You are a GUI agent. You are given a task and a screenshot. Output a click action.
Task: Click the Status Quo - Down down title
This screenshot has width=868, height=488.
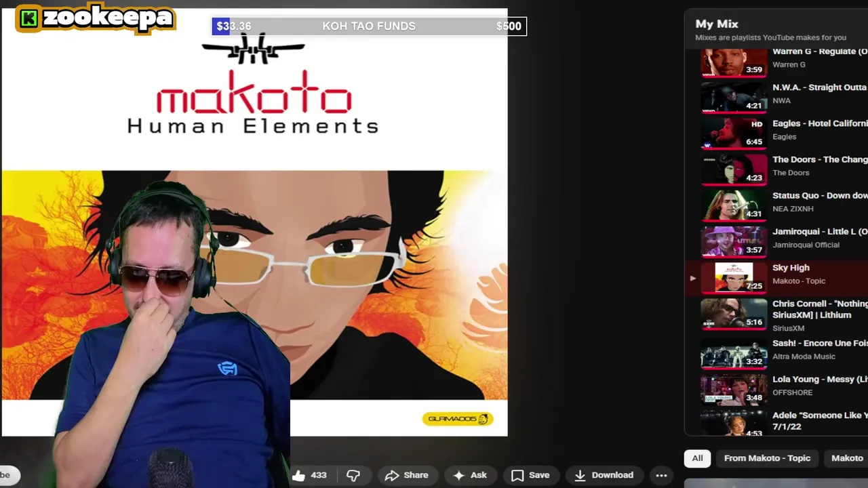[820, 195]
